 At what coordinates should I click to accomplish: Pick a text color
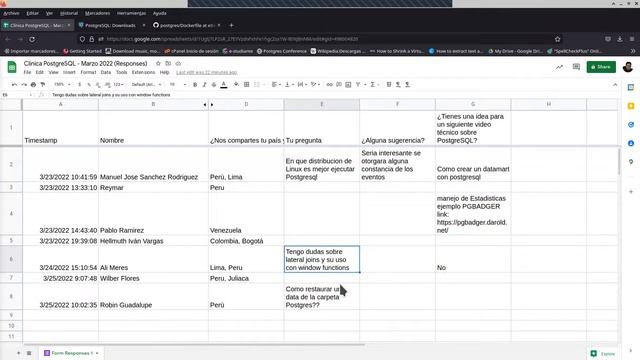point(224,84)
